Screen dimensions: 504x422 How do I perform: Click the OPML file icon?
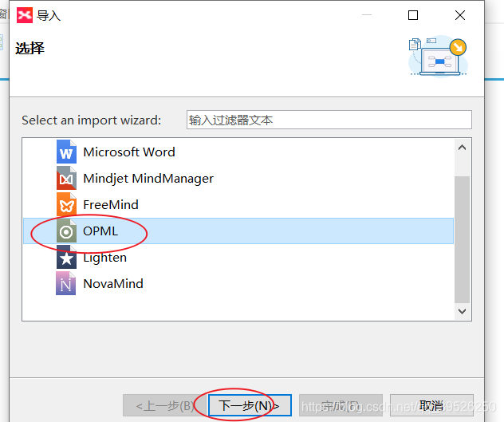tap(66, 231)
